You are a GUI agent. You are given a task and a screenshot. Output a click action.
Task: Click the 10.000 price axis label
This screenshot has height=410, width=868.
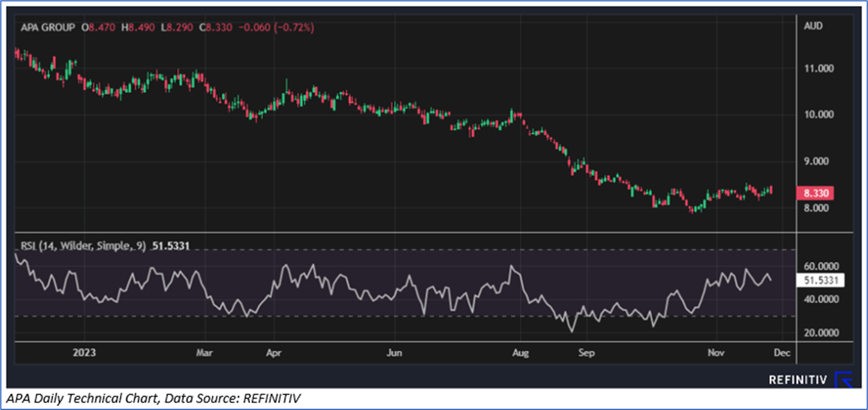coord(817,114)
